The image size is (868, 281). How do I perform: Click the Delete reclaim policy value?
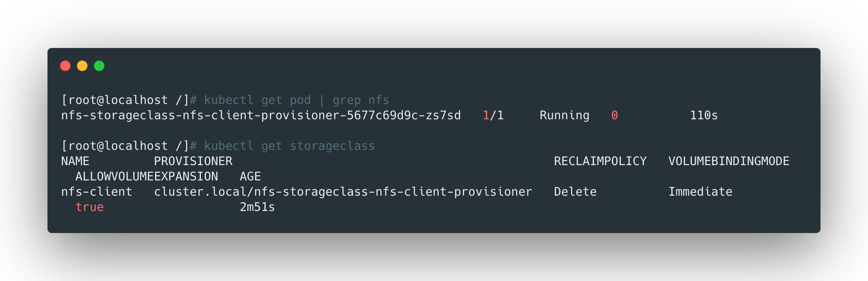point(575,192)
